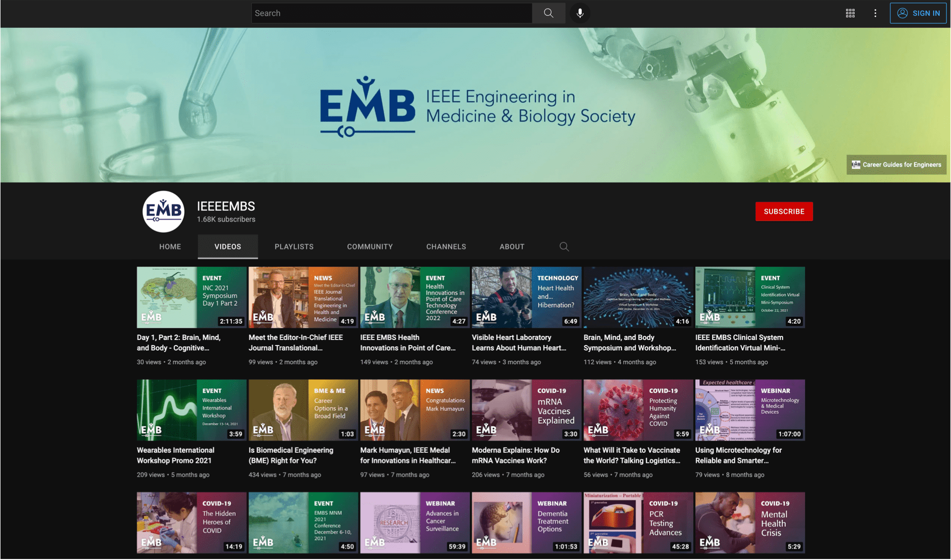Click 'What Will it Take to Vaccinate the World' title
The image size is (951, 560).
[632, 455]
